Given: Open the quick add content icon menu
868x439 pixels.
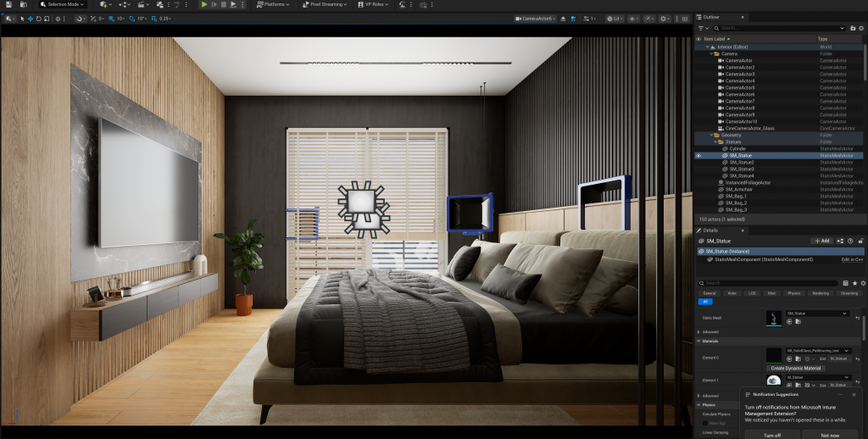Looking at the screenshot, I should (106, 4).
